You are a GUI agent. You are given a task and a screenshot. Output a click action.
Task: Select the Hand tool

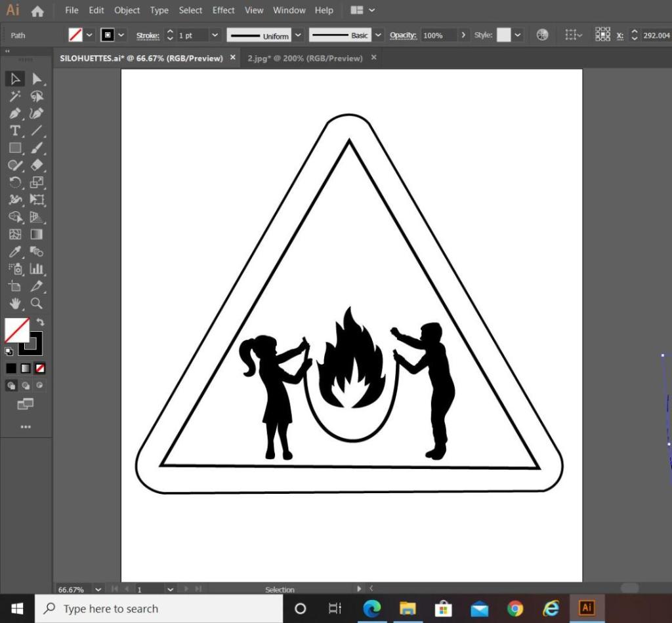click(15, 303)
